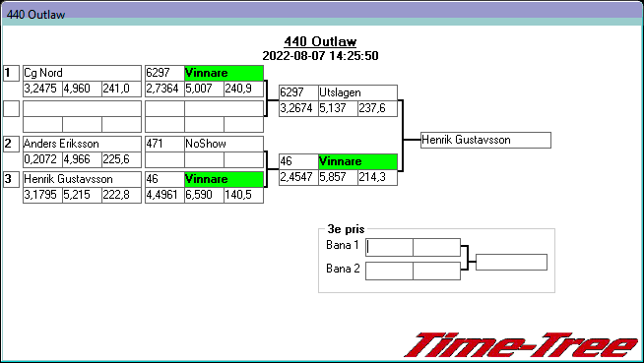Click the Bana 2 first input field
The width and height of the screenshot is (644, 363).
(x=389, y=272)
